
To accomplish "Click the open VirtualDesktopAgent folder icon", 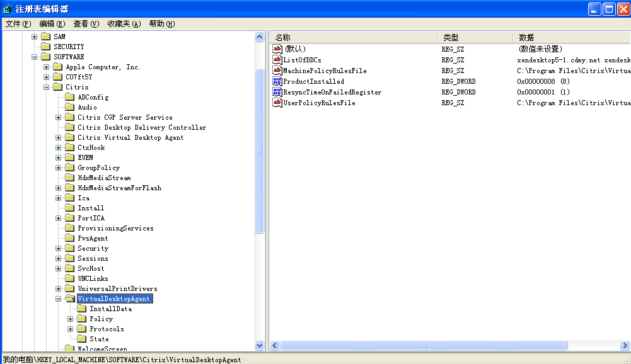I will [x=69, y=299].
